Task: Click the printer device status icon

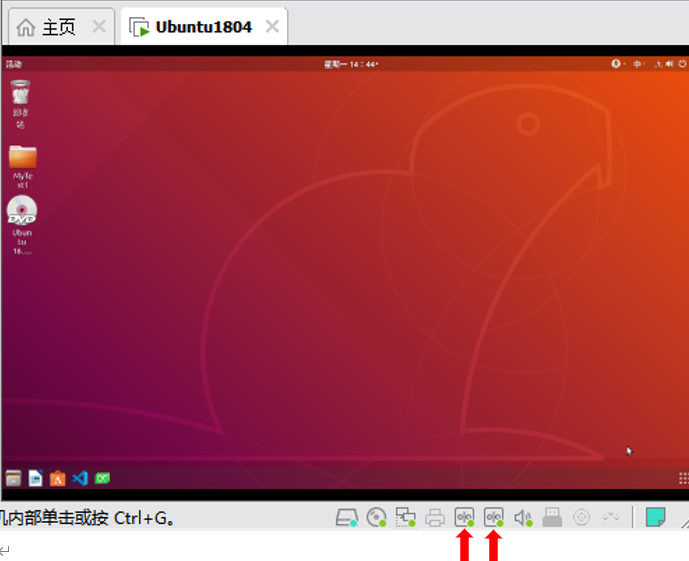Action: coord(435,518)
